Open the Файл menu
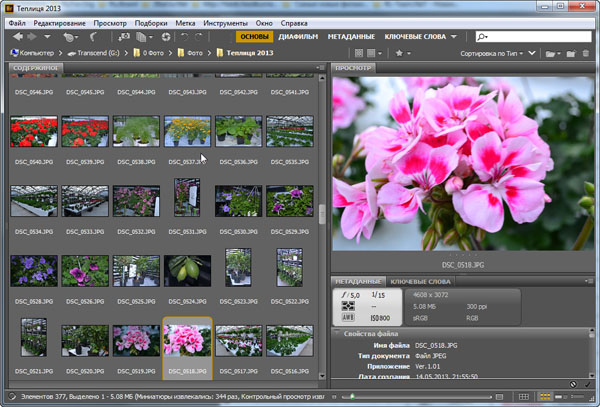600x407 pixels. (17, 23)
